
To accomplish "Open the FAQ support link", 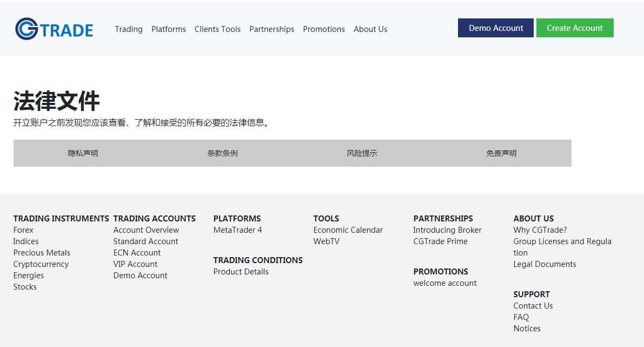I will tap(521, 317).
